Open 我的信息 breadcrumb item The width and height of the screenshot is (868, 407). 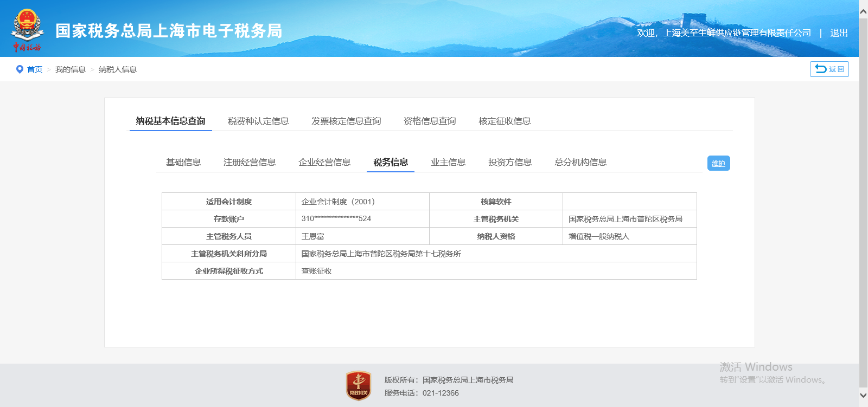tap(71, 69)
